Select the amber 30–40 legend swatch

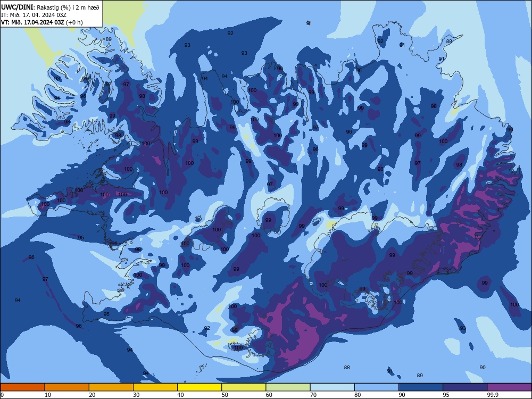[x=155, y=387]
